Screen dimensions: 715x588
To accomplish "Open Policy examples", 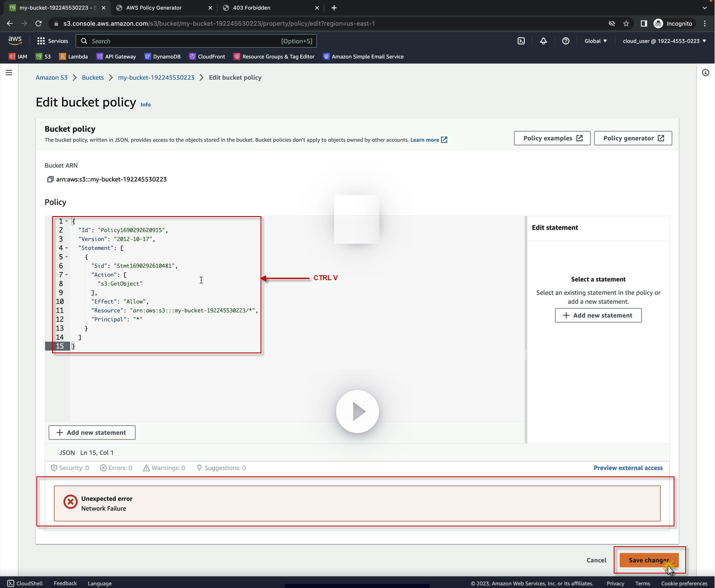I will [552, 138].
